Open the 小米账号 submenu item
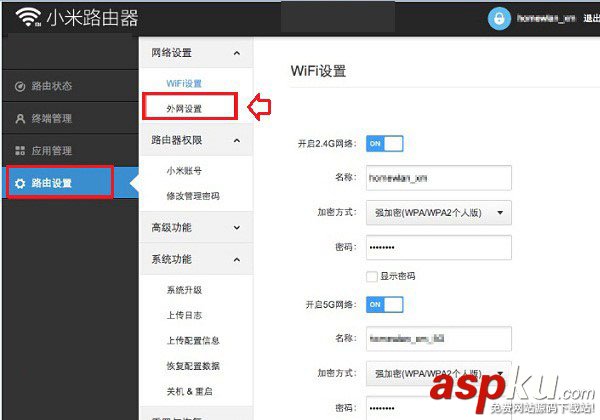Image resolution: width=600 pixels, height=420 pixels. coord(184,171)
